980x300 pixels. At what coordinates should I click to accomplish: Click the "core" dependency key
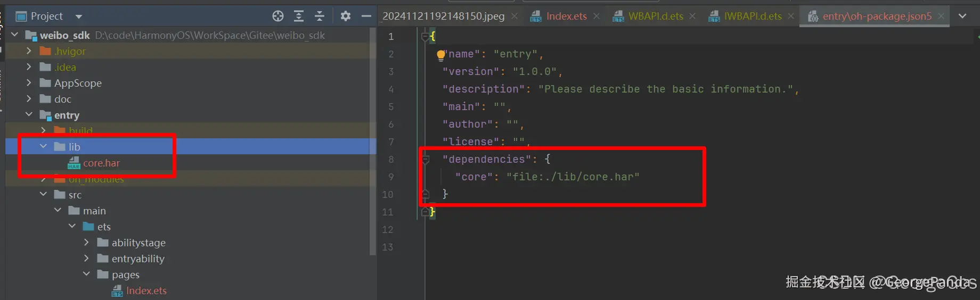474,177
